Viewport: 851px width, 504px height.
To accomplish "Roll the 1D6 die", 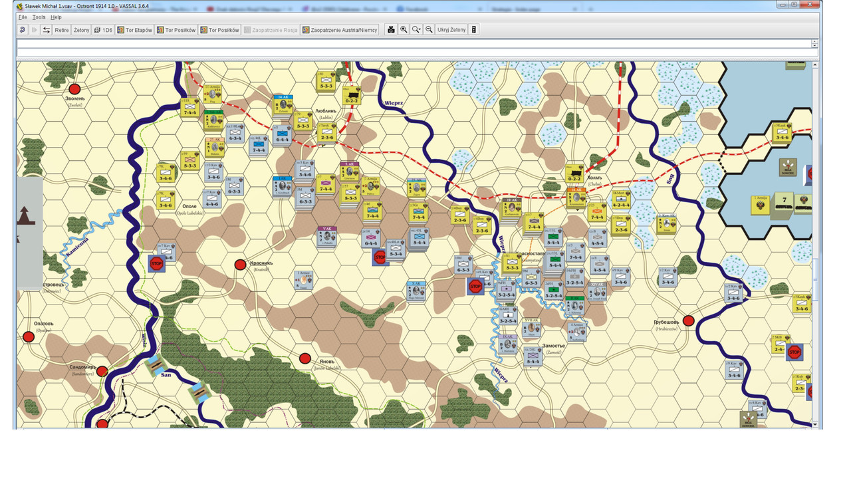I will pos(103,30).
